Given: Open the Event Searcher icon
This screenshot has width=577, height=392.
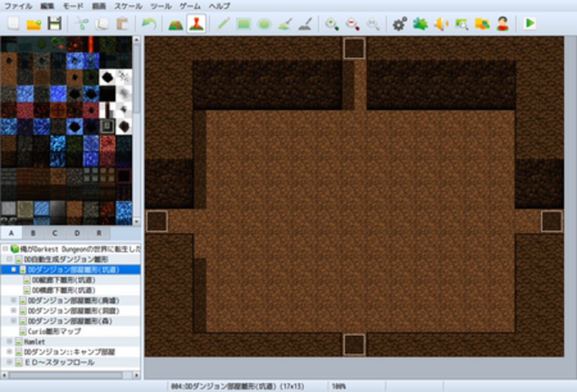Looking at the screenshot, I should (x=461, y=23).
